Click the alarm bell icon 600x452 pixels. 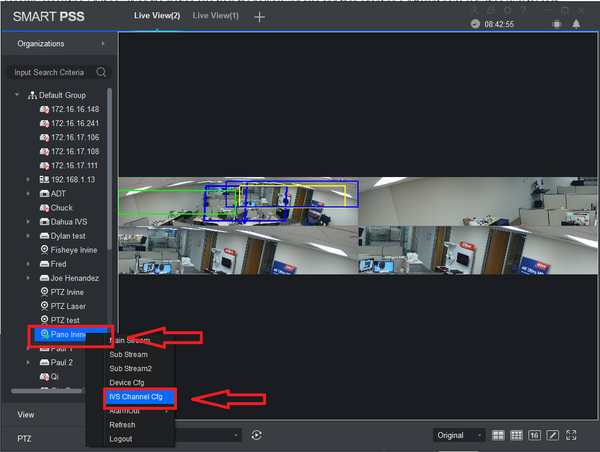[x=576, y=24]
